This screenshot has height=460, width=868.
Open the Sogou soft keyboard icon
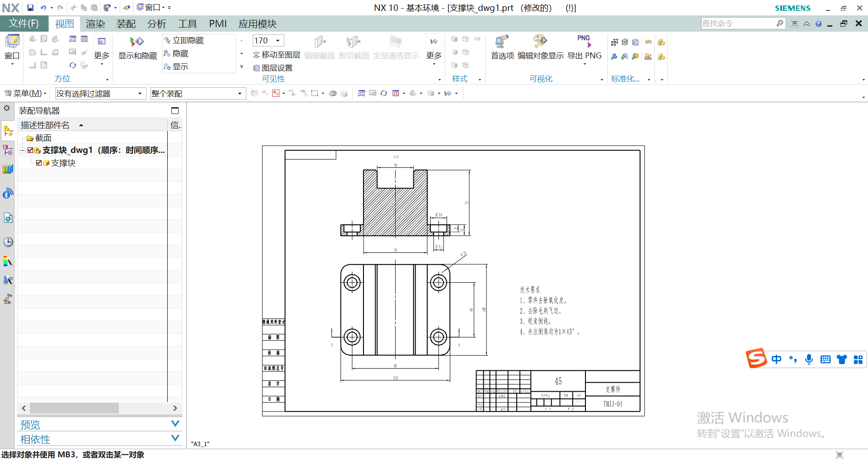click(826, 360)
